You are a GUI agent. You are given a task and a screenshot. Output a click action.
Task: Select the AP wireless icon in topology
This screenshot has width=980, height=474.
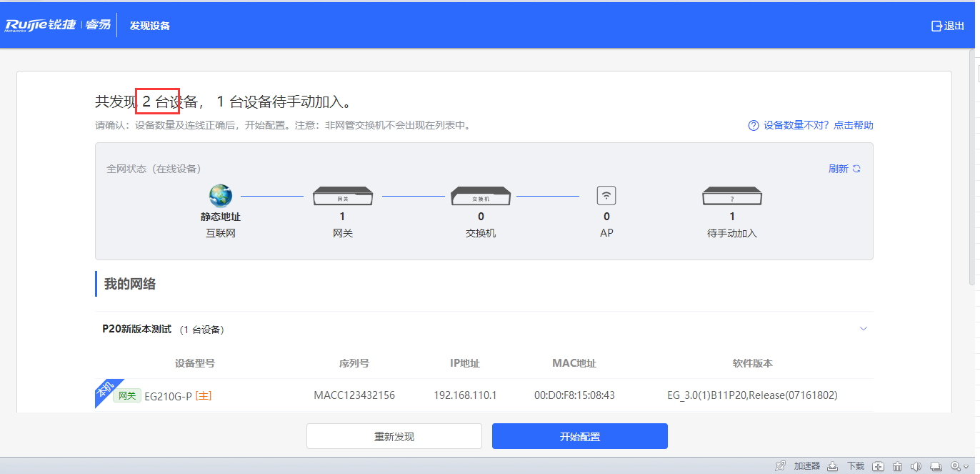[606, 194]
